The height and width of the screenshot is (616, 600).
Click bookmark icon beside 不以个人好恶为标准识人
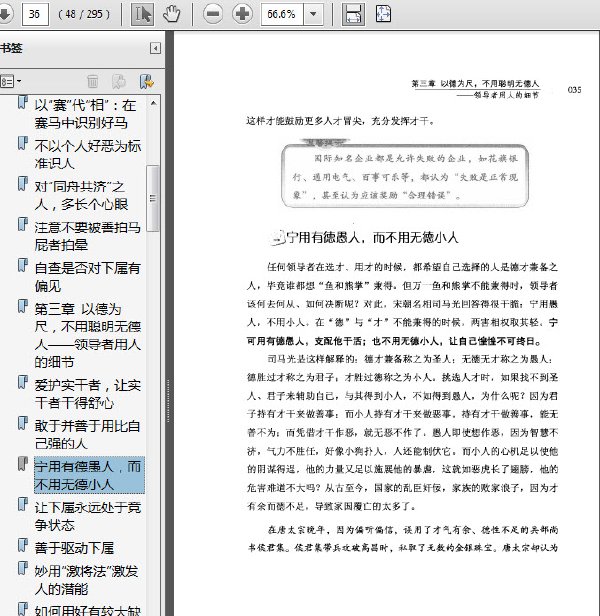pyautogui.click(x=23, y=143)
